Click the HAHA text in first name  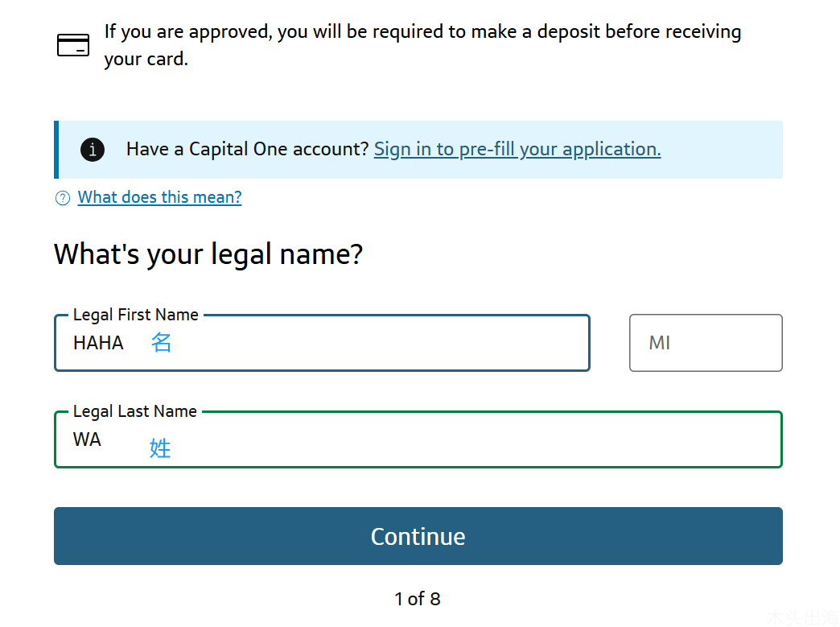(99, 343)
